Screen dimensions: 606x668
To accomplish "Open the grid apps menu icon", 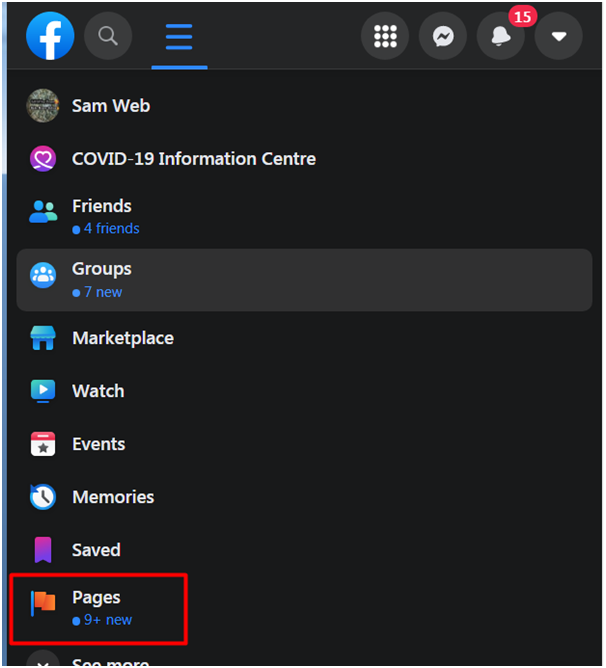I will [x=385, y=36].
